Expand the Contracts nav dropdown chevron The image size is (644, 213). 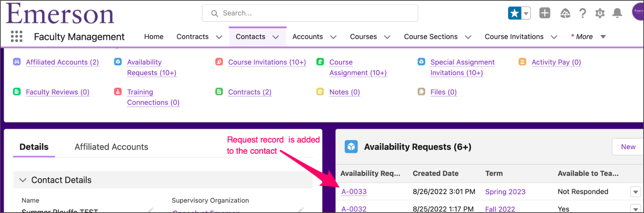coord(219,37)
